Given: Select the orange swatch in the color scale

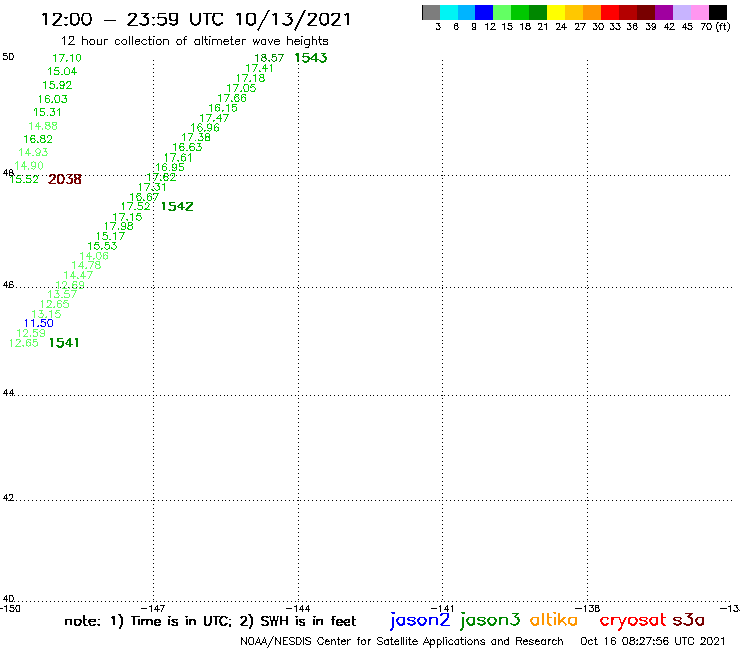Looking at the screenshot, I should (x=592, y=12).
